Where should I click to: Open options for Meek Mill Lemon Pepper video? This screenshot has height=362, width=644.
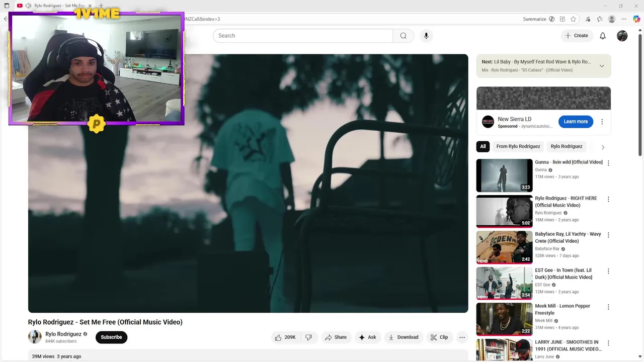tap(608, 307)
